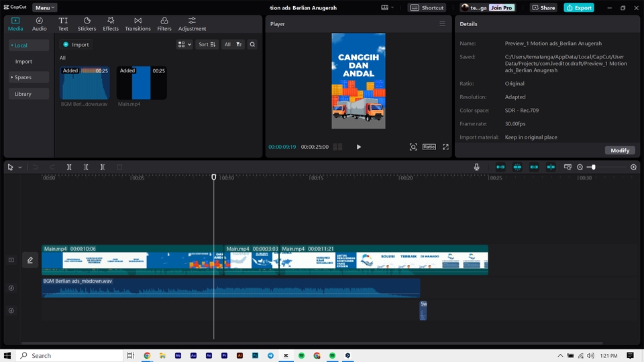Click the search icon in media panel
Viewport: 644px width, 362px height.
[252, 44]
